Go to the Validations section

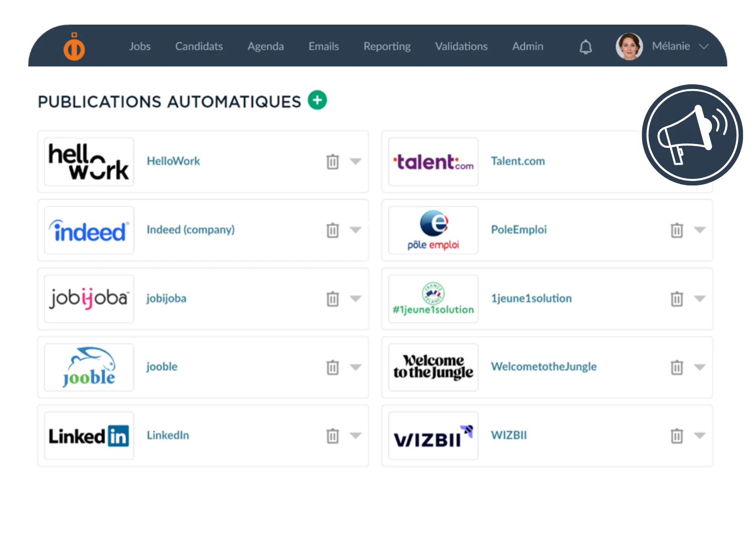pyautogui.click(x=461, y=46)
